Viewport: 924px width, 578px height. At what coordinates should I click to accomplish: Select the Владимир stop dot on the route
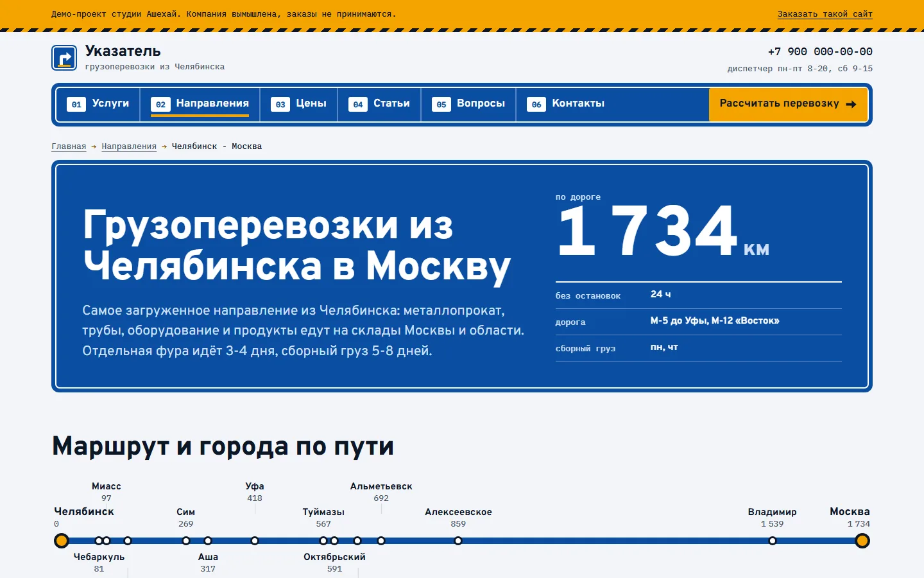tap(773, 541)
